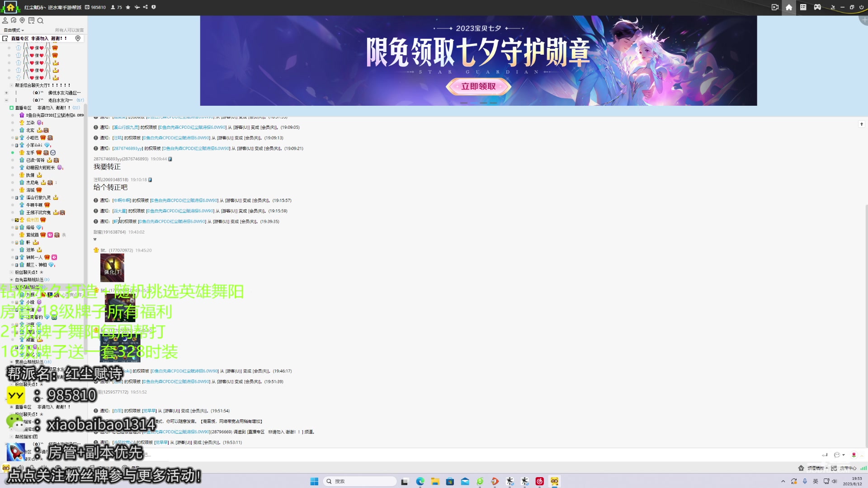This screenshot has height=488, width=868.
Task: Click the microphone icon in system tray
Action: tap(805, 481)
